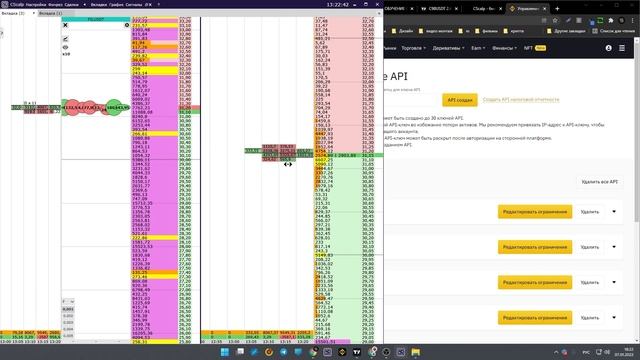Viewport: 640px width, 360px height.
Task: Open Дизайн bookmarks folder
Action: coord(402,31)
